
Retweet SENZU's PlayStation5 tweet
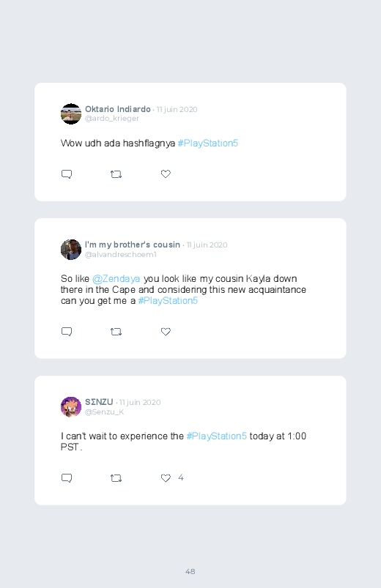click(116, 477)
